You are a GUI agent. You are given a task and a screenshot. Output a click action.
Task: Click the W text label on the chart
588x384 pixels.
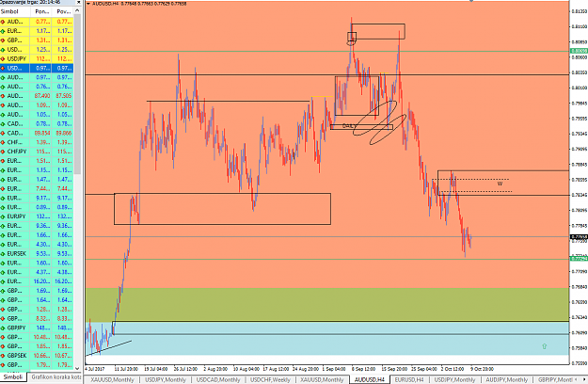click(500, 184)
